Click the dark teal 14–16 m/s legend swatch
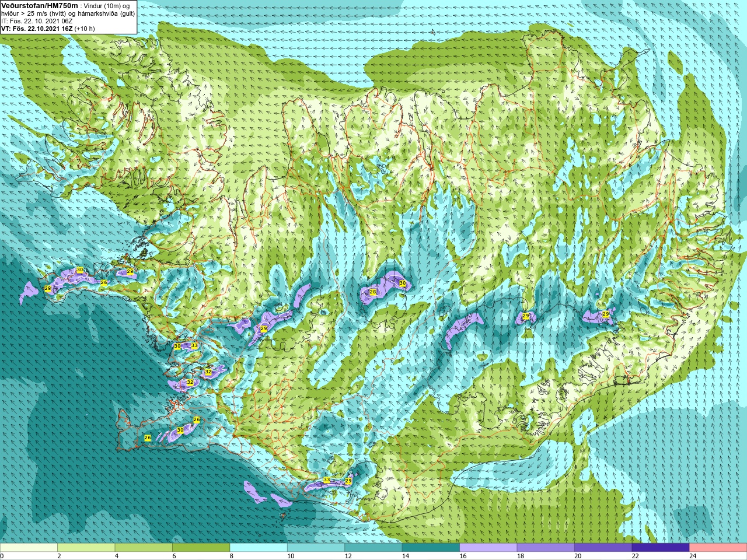 431,548
